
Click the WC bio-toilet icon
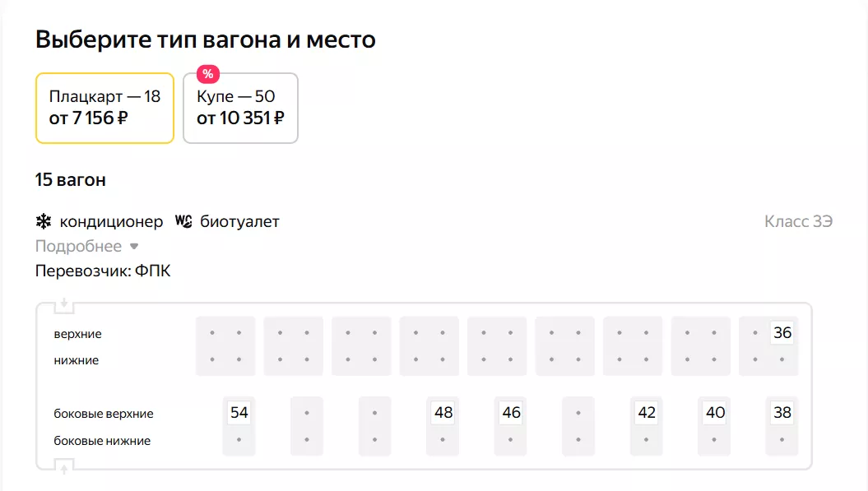183,222
